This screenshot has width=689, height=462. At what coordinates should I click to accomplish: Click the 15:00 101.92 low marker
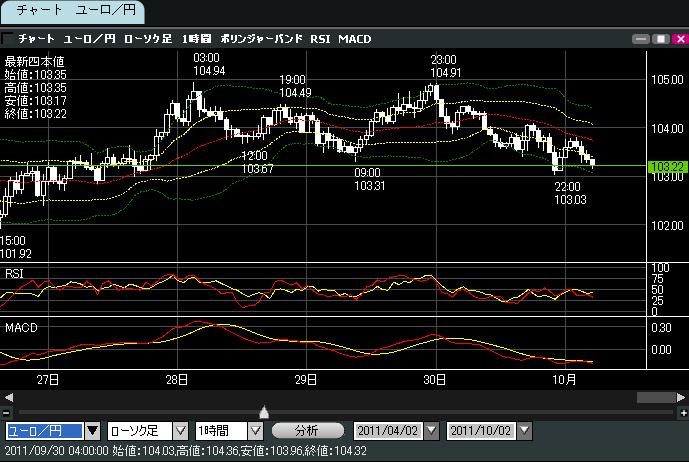click(x=15, y=247)
